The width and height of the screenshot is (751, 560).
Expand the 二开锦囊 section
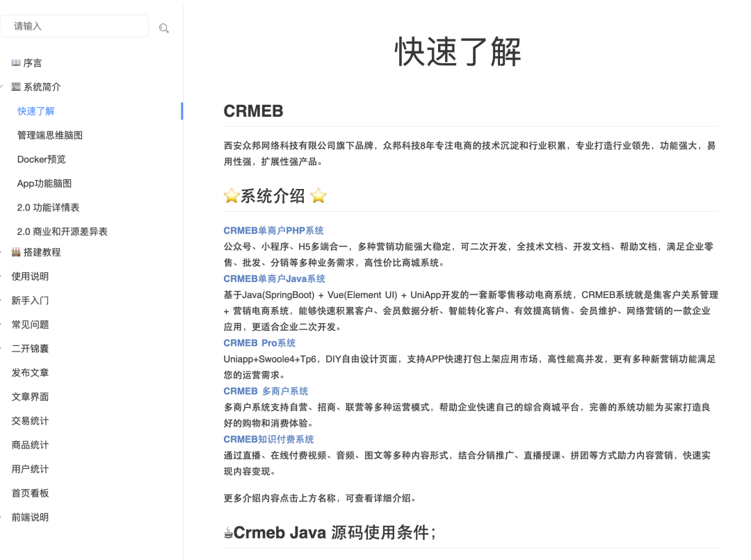tap(30, 349)
